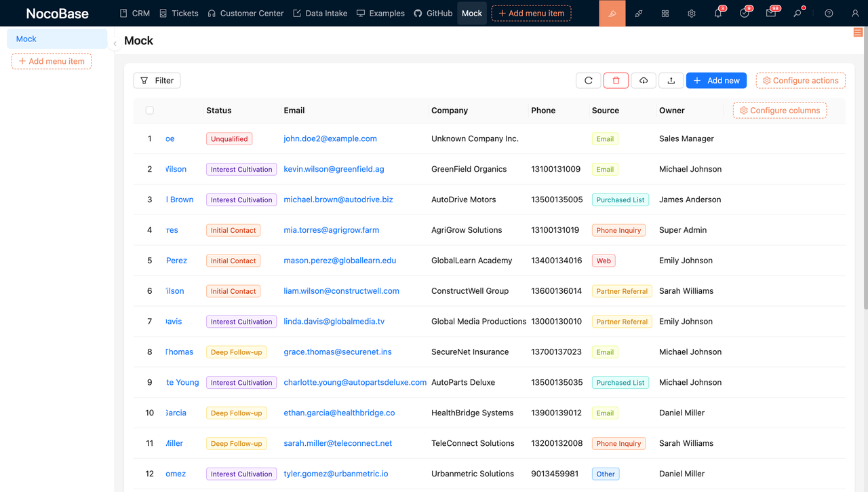Screen dimensions: 868x492
Task: Open email michael.brown@autodrive.biz
Action: click(x=338, y=200)
